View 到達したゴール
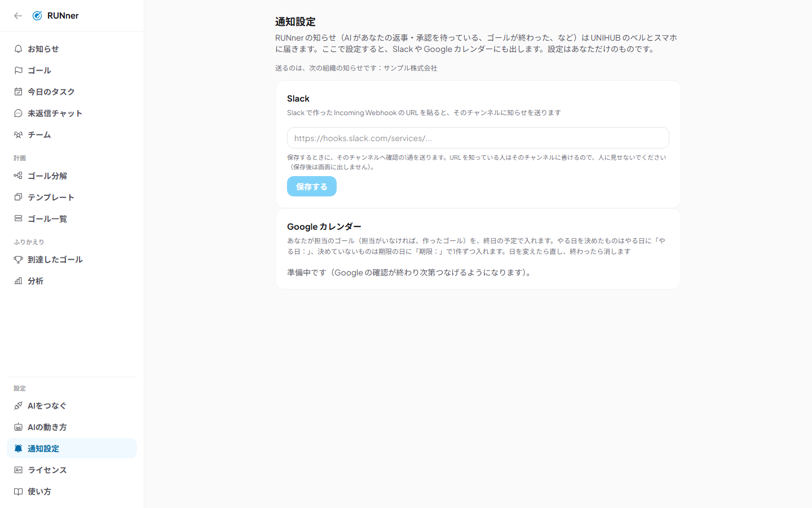This screenshot has height=508, width=812. click(x=72, y=260)
